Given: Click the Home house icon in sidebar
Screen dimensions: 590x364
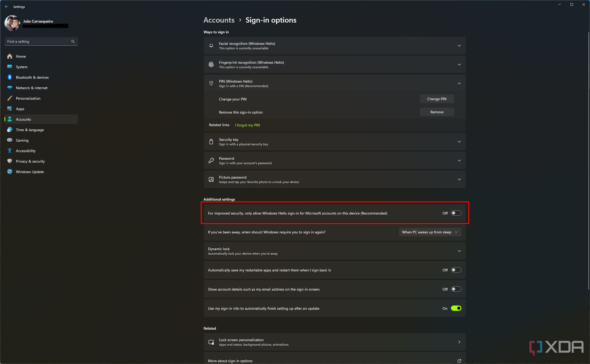Looking at the screenshot, I should 10,56.
